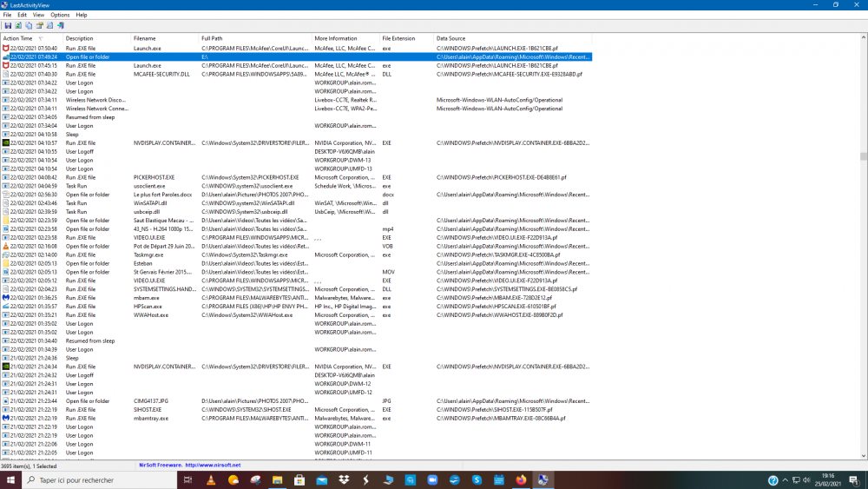The image size is (868, 489).
Task: Click the Find toolbar icon
Action: coord(49,25)
